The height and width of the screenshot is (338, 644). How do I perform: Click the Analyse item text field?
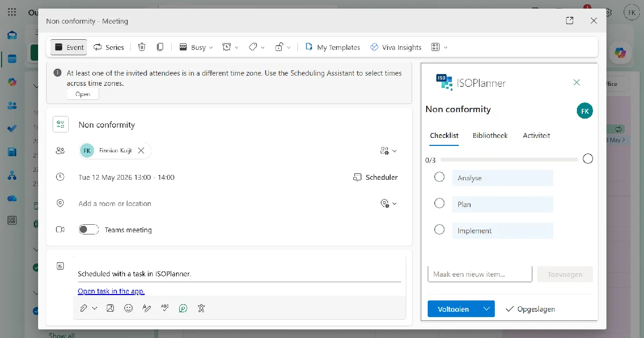point(503,178)
